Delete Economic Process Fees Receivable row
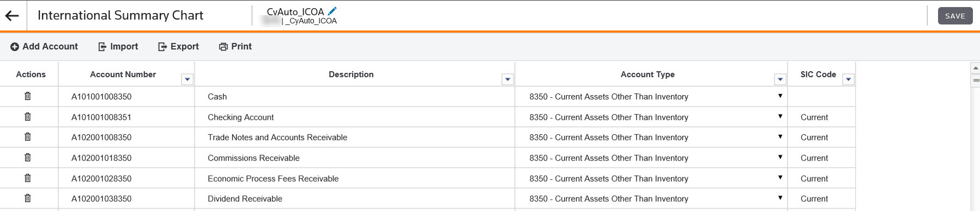 click(x=28, y=178)
